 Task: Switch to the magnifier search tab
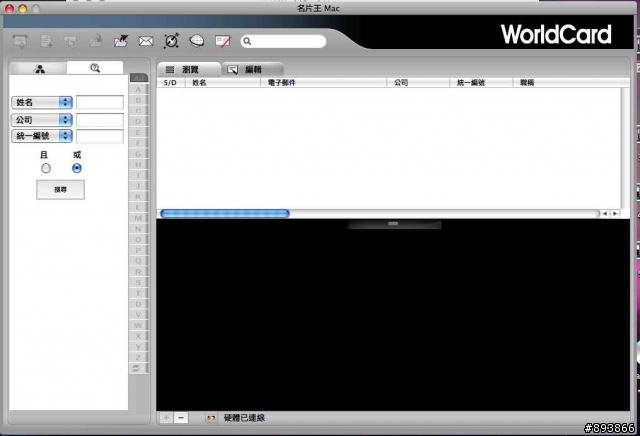(x=95, y=68)
